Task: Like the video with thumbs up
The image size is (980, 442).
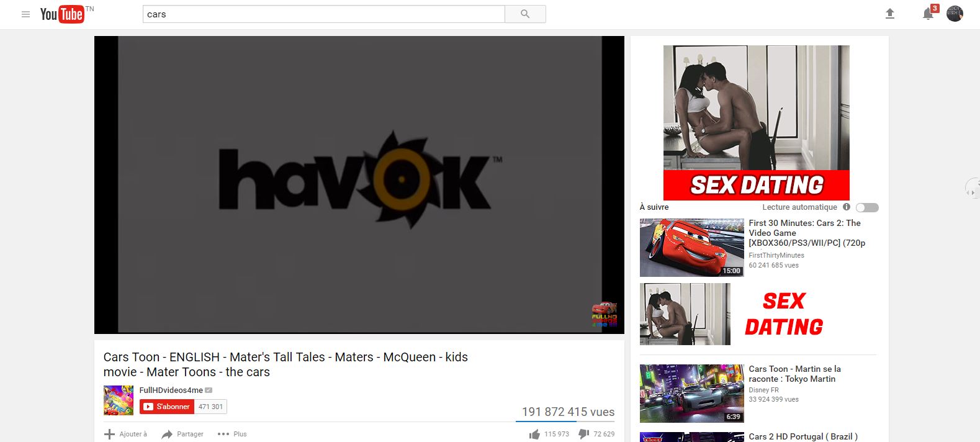Action: 534,434
